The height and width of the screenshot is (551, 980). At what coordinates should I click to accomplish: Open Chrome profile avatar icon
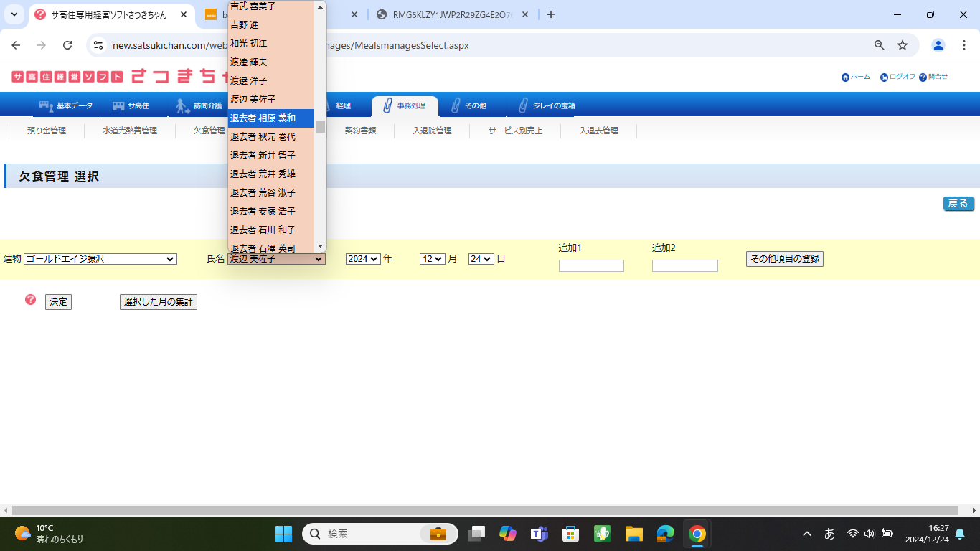pyautogui.click(x=938, y=45)
